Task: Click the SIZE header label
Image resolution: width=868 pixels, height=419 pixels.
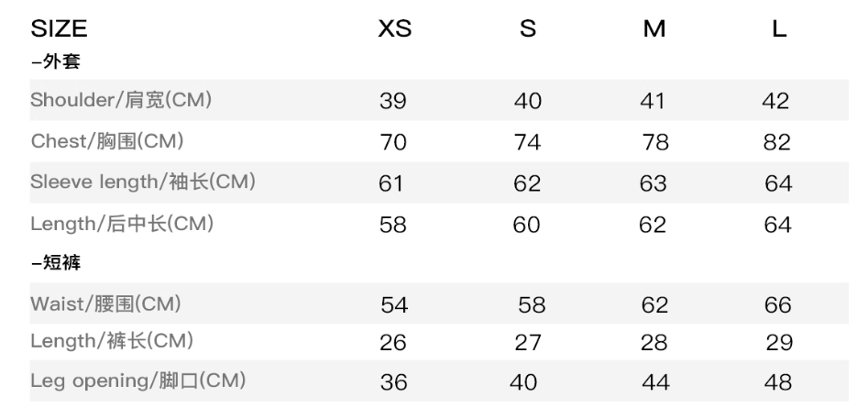Action: (59, 29)
